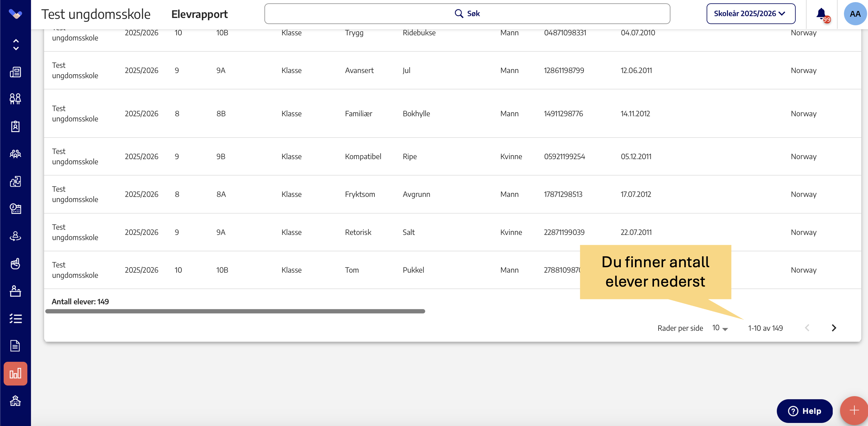Select the surname 'Bokhylle'
The image size is (868, 426).
click(x=416, y=114)
